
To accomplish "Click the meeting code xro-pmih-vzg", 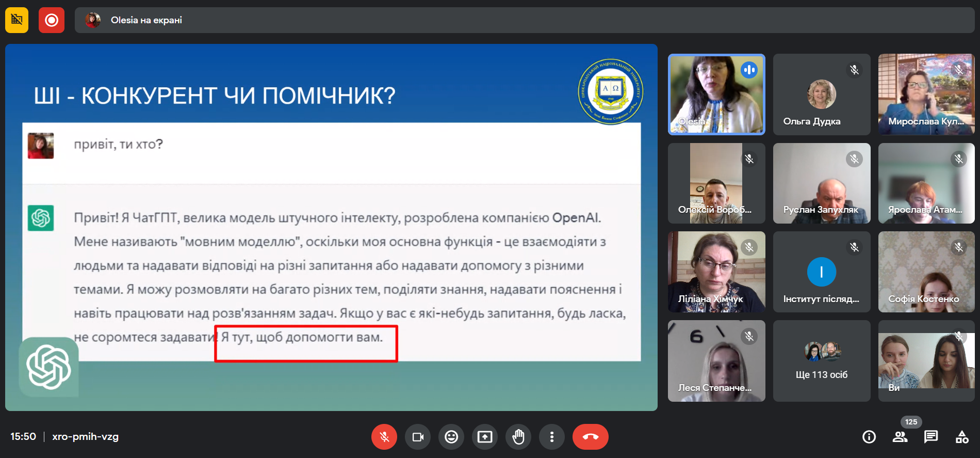I will tap(85, 437).
